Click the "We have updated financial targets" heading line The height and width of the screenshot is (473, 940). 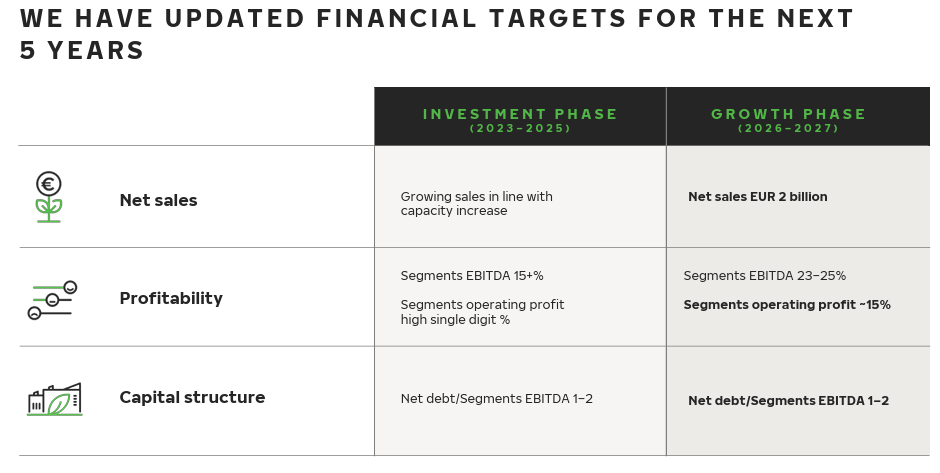pyautogui.click(x=436, y=19)
